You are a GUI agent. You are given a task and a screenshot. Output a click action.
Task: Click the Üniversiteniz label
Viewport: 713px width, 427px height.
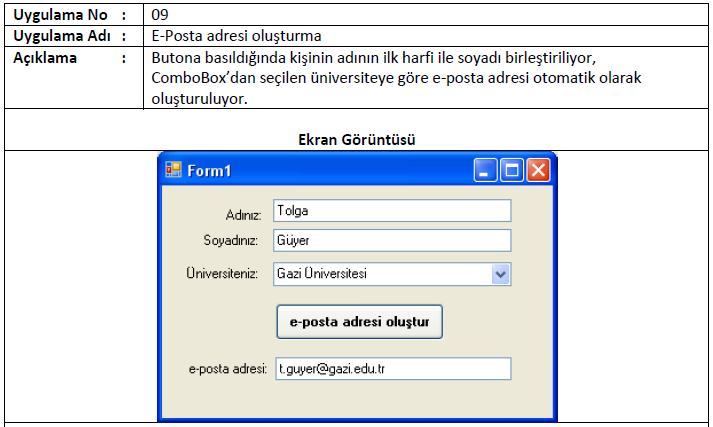(222, 273)
